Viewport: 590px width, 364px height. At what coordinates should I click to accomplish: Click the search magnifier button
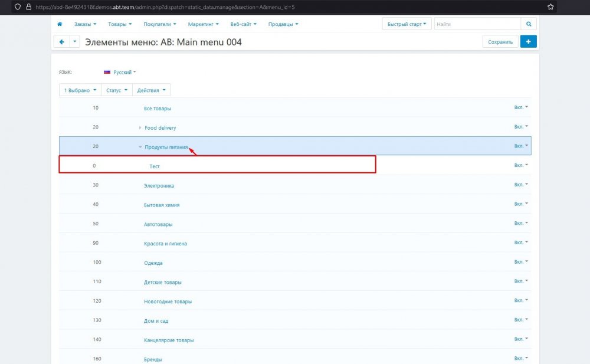tap(529, 24)
